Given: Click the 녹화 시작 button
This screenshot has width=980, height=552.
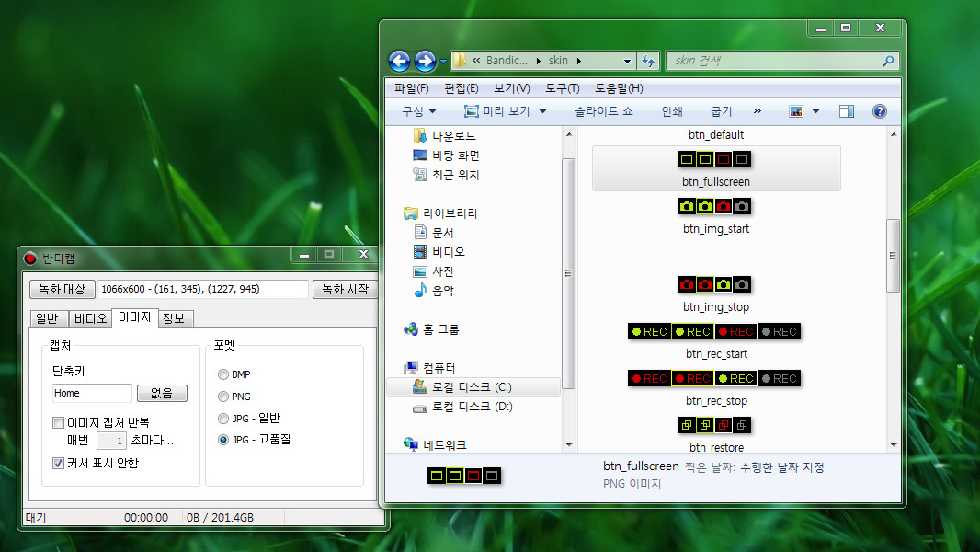Looking at the screenshot, I should coord(345,289).
